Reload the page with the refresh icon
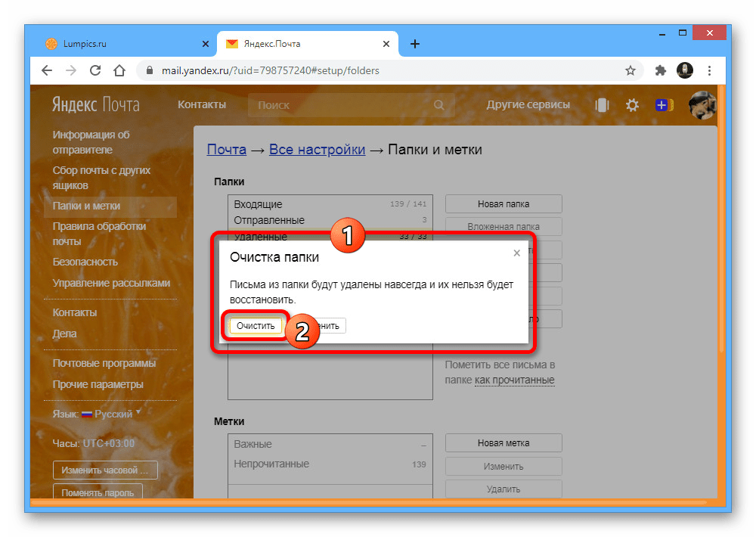Viewport: 756px width, 537px height. point(95,70)
